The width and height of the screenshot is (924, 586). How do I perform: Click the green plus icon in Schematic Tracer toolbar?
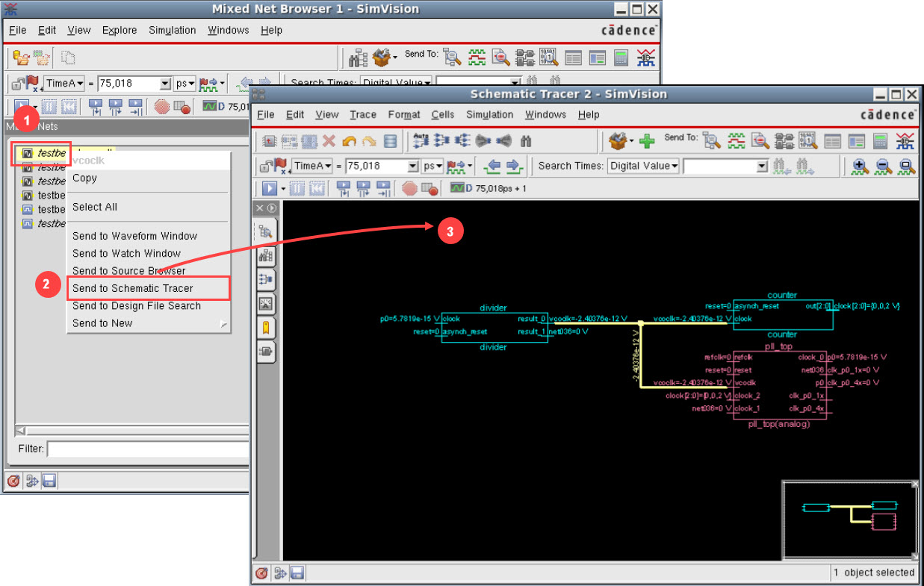(x=647, y=140)
